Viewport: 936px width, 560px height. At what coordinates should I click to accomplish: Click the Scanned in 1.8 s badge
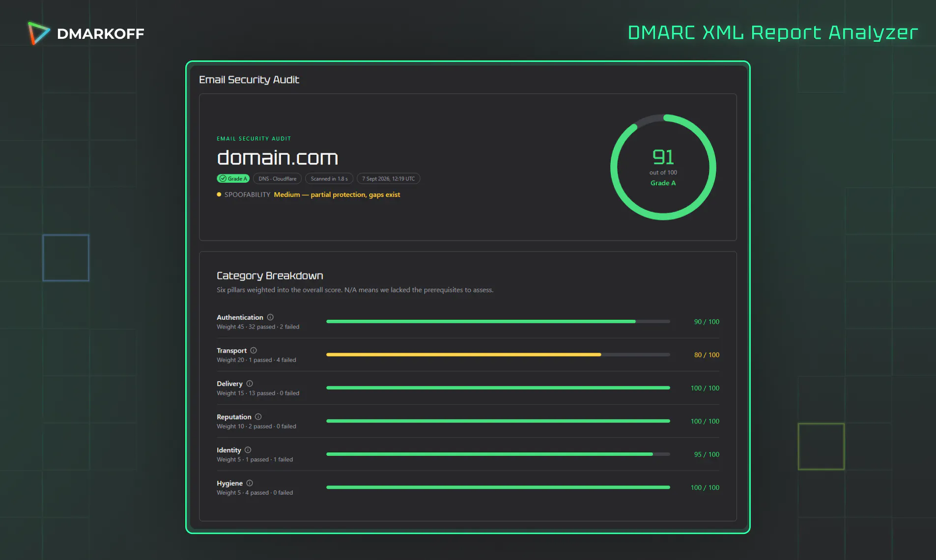click(x=329, y=179)
